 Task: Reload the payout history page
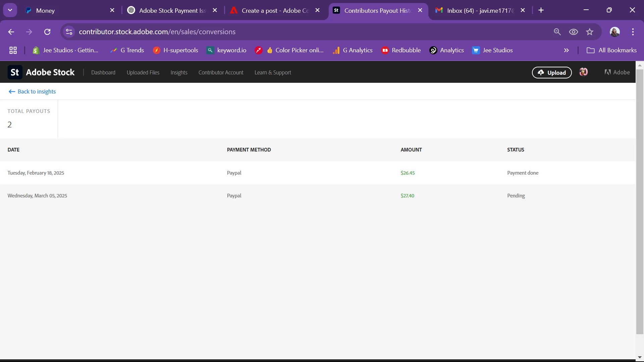[x=47, y=32]
